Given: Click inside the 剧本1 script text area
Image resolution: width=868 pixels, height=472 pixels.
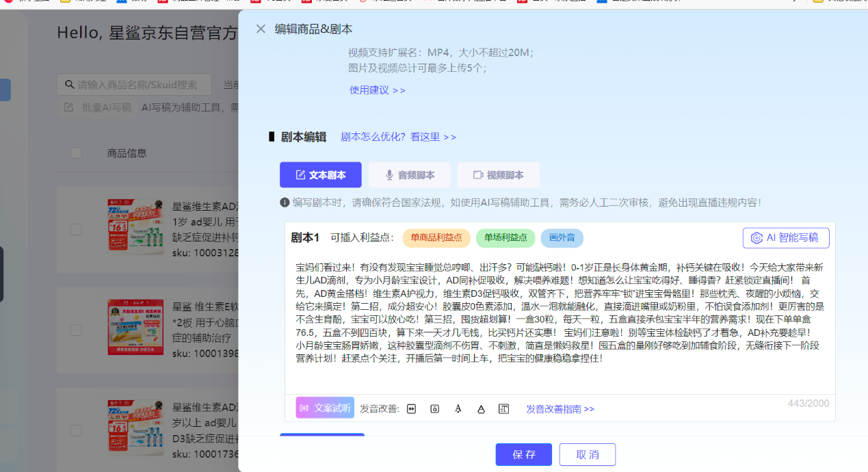Looking at the screenshot, I should 560,322.
